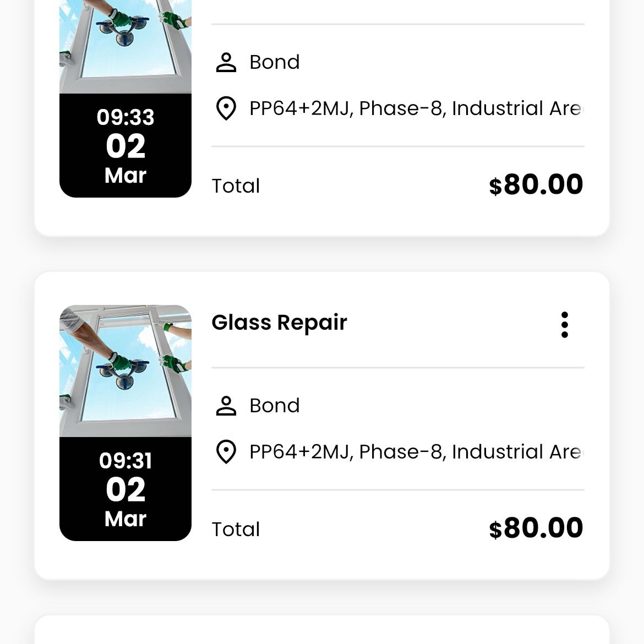The image size is (644, 644).
Task: Click the location pin in Glass Repair card
Action: pyautogui.click(x=226, y=452)
